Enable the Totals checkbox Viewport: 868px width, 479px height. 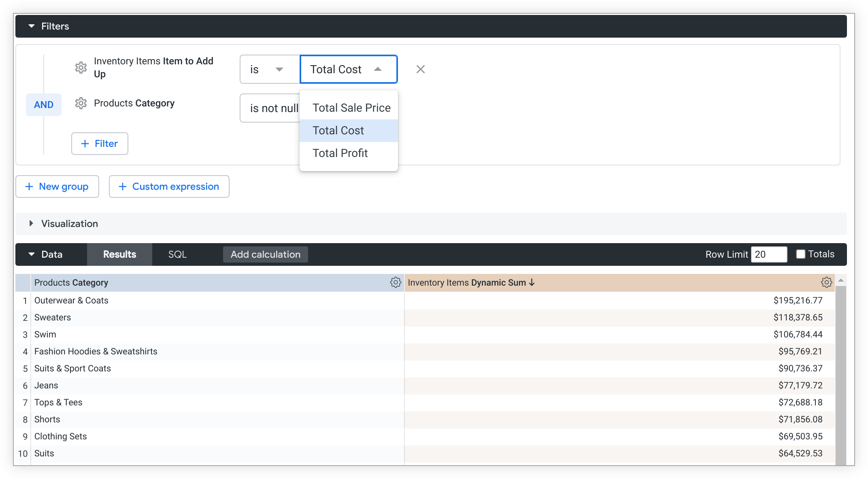click(x=800, y=254)
